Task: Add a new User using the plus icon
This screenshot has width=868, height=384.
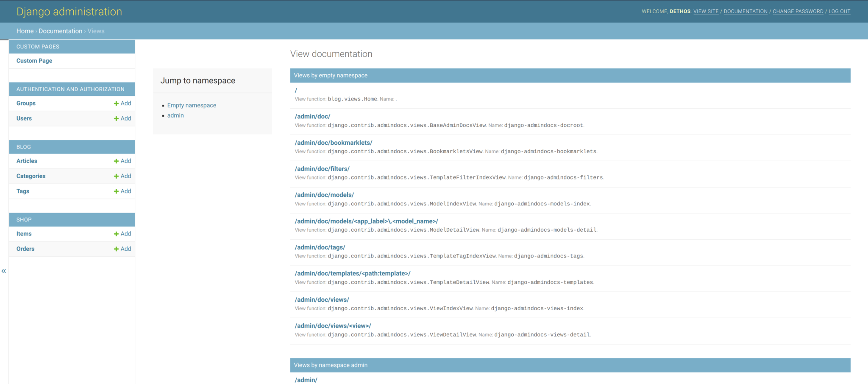Action: [122, 118]
